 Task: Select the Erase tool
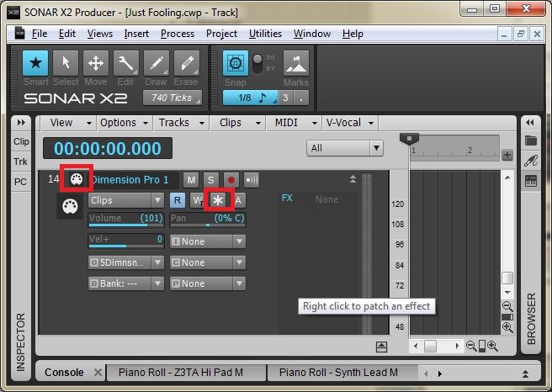click(186, 66)
